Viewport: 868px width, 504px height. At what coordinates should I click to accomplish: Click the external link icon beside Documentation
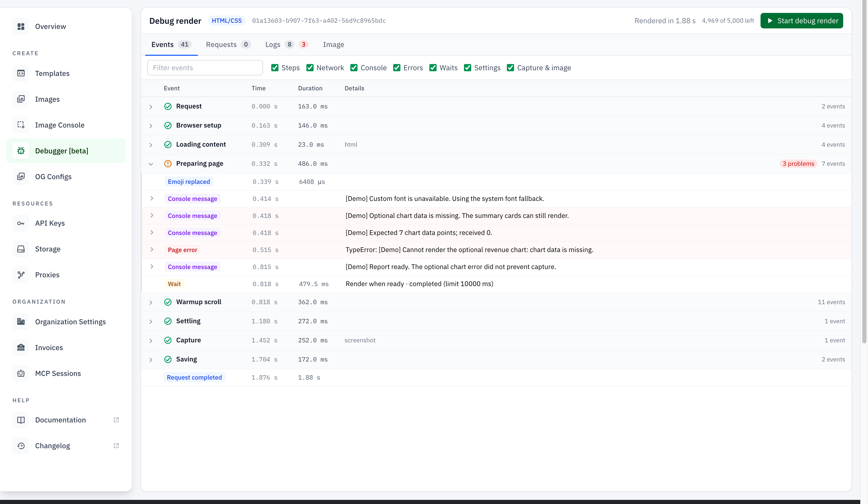(116, 420)
